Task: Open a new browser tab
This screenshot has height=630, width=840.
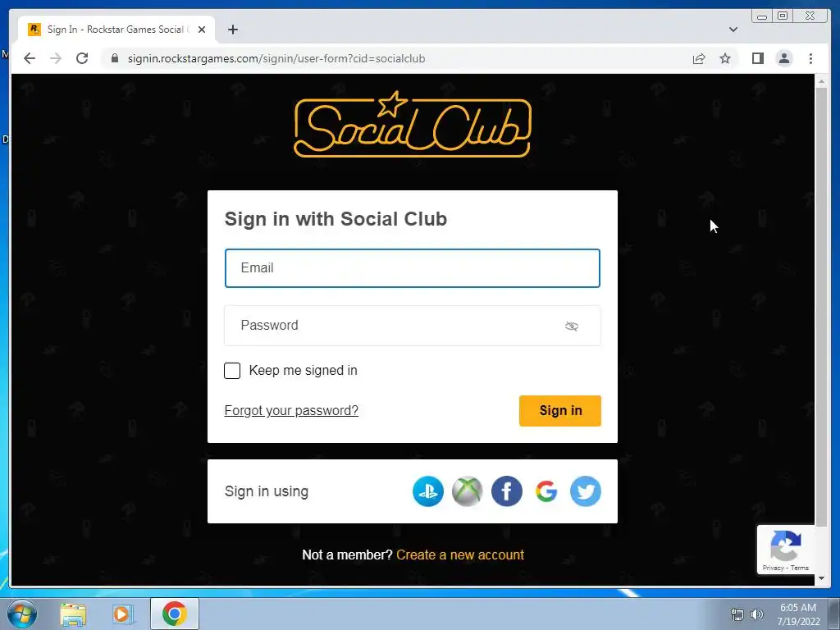Action: pos(232,30)
